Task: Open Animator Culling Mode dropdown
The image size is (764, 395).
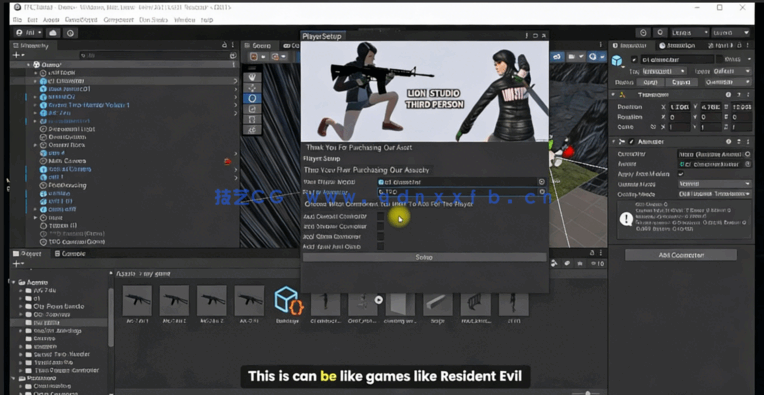Action: (715, 194)
